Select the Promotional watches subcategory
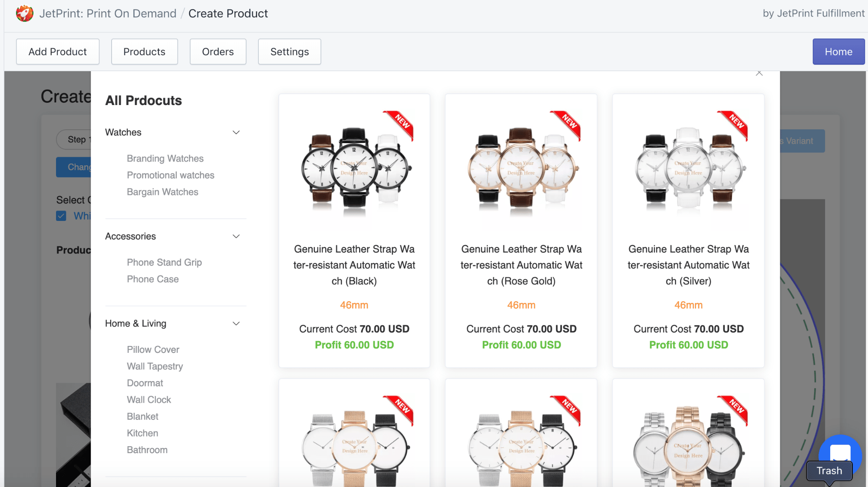 170,174
